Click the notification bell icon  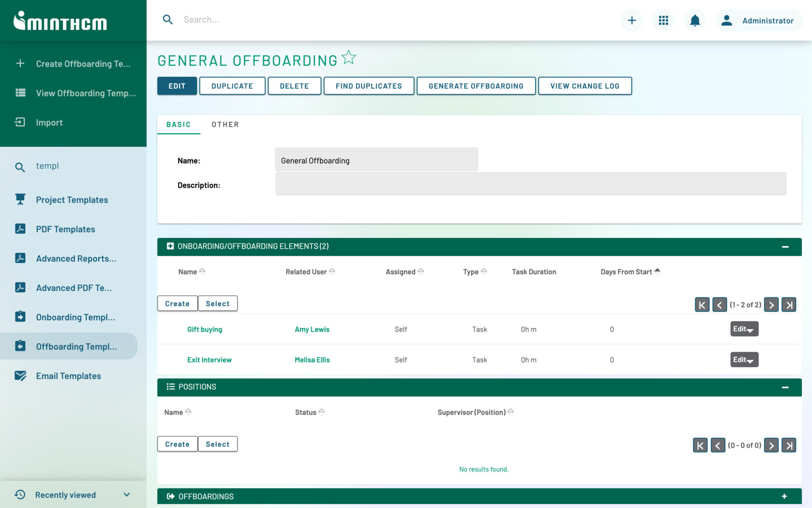694,20
